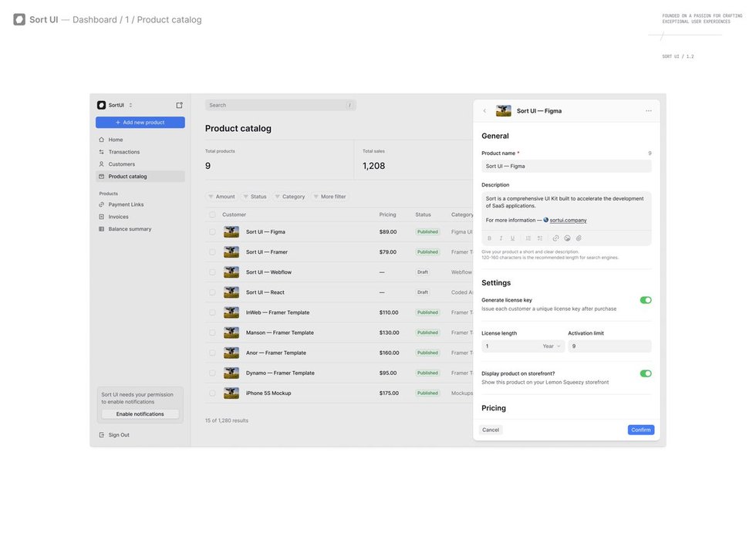Click the iPhone 5S Mockup thumbnail
This screenshot has width=756, height=540.
(231, 393)
